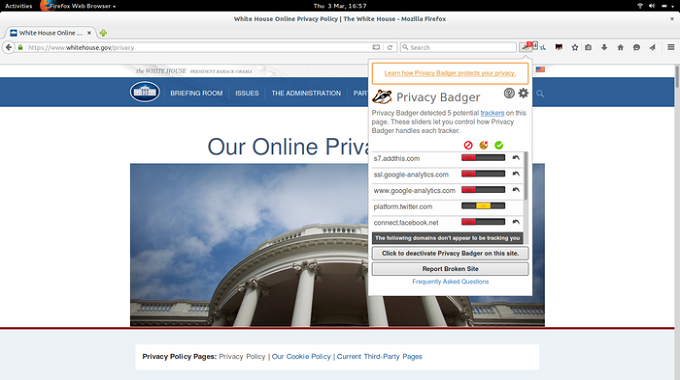The height and width of the screenshot is (380, 680).
Task: Set platform.twitter.com slider to block
Action: click(468, 206)
